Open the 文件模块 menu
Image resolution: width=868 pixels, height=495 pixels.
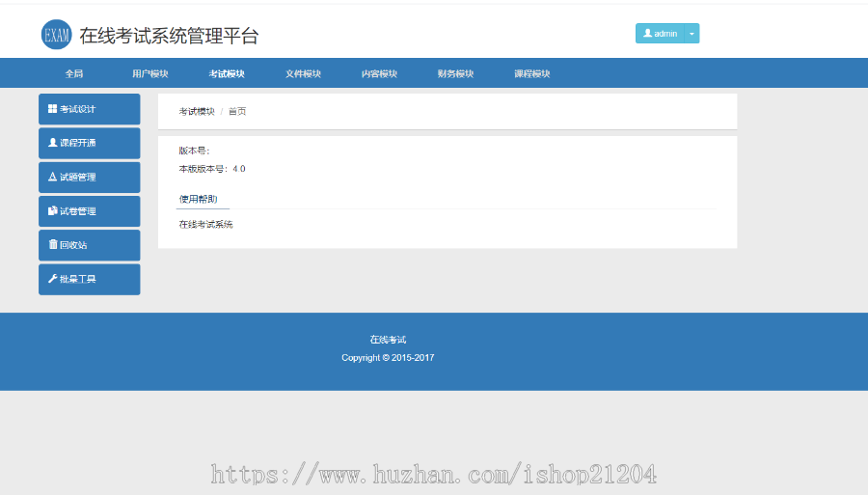pyautogui.click(x=303, y=73)
